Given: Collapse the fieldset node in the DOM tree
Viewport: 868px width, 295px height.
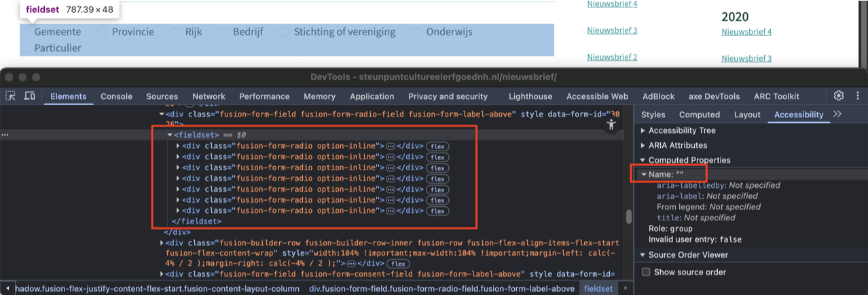Looking at the screenshot, I should click(170, 135).
